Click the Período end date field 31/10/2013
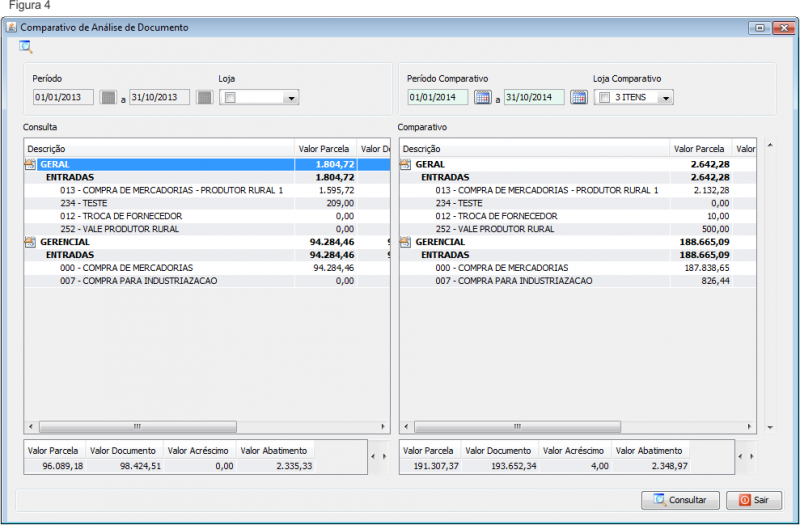Screen dimensions: 800x525 160,97
